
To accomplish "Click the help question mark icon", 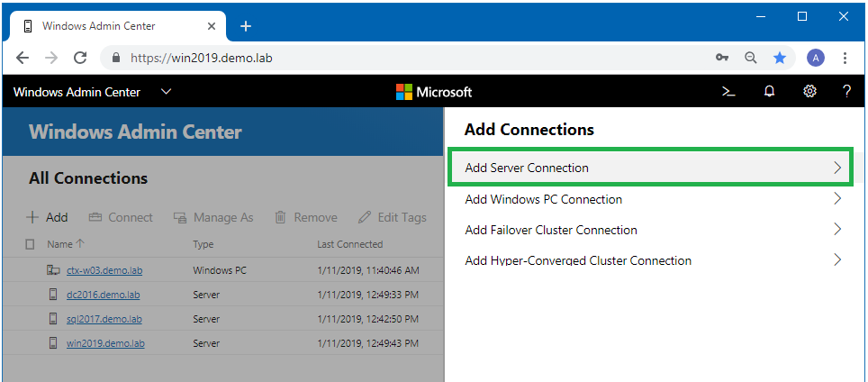I will pos(846,92).
